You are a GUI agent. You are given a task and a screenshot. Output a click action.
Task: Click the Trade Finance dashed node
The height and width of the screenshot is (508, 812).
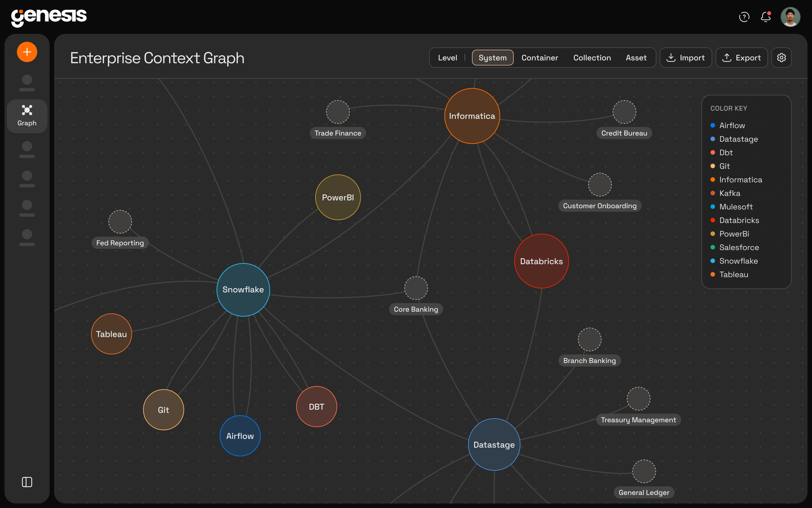coord(338,112)
